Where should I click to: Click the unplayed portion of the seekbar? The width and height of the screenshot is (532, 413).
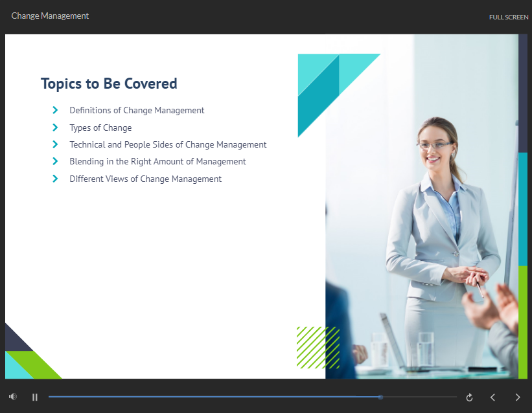pyautogui.click(x=420, y=397)
